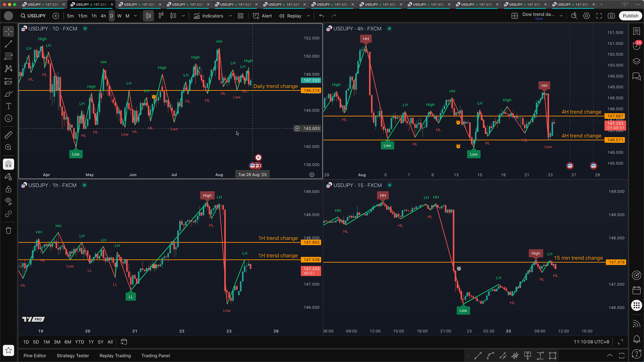Take a chart snapshot with camera icon

611,16
